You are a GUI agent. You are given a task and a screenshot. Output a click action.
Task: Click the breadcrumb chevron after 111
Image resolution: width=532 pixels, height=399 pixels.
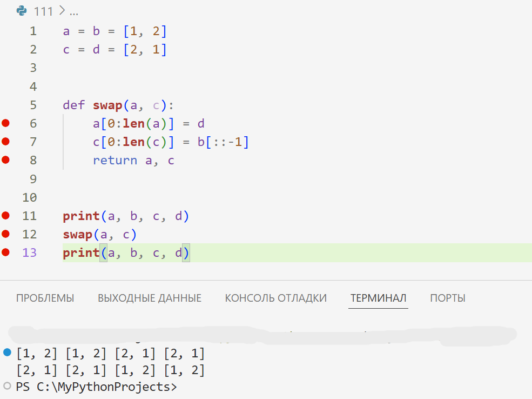[61, 11]
